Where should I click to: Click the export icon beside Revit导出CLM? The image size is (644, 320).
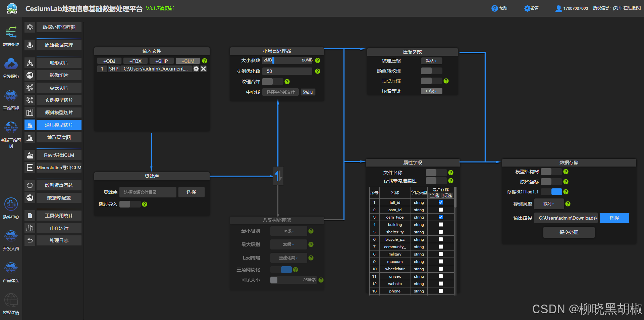[30, 155]
